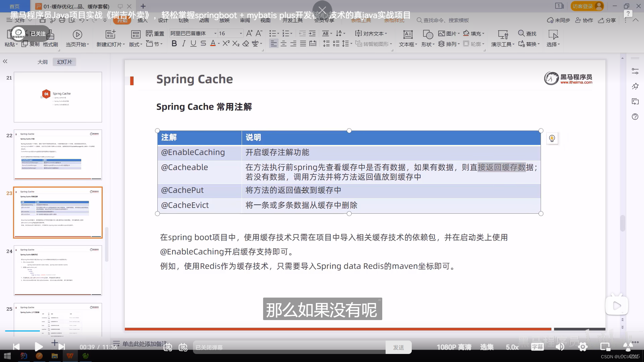Switch to the 插入 ribbon tab
This screenshot has width=644, height=362.
pyautogui.click(x=142, y=20)
